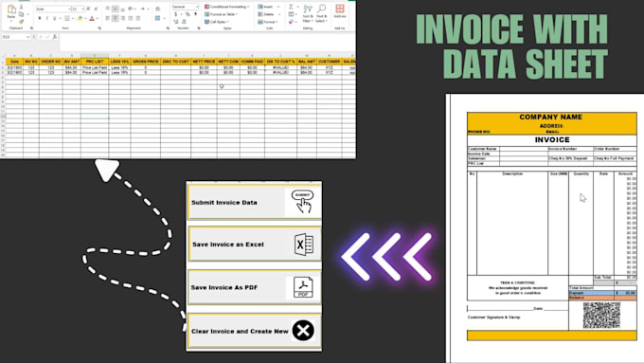Viewport: 644px width, 363px height.
Task: Click the Save Invoice as Excel button
Action: tap(255, 244)
